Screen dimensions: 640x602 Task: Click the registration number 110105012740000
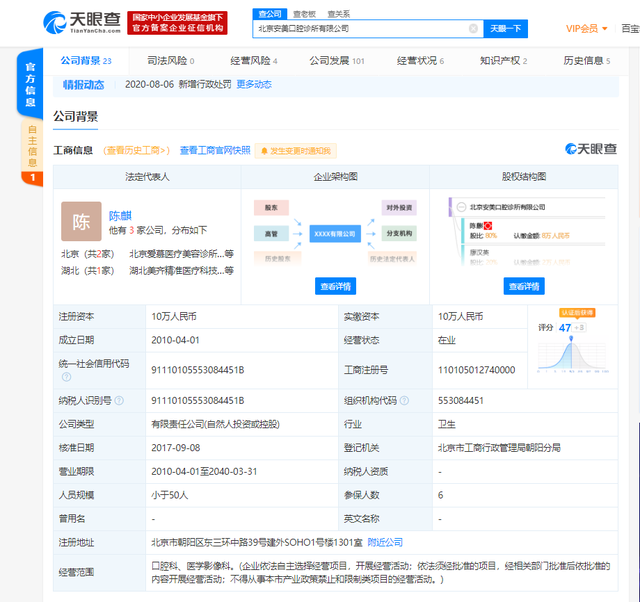coord(476,370)
